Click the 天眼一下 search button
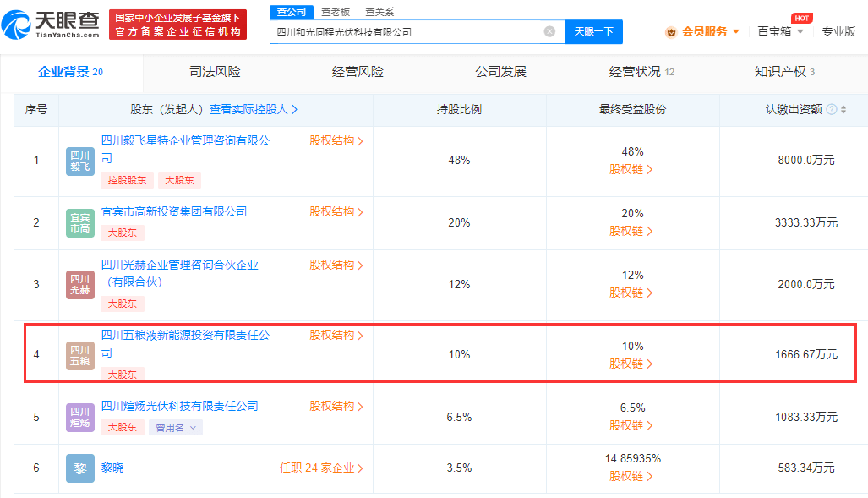Screen dimensions: 868x498 [594, 31]
